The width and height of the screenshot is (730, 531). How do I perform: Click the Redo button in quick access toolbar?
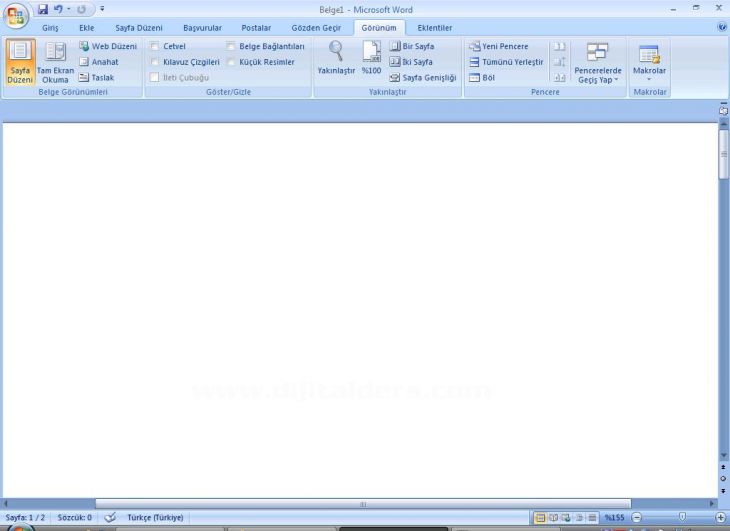click(81, 9)
